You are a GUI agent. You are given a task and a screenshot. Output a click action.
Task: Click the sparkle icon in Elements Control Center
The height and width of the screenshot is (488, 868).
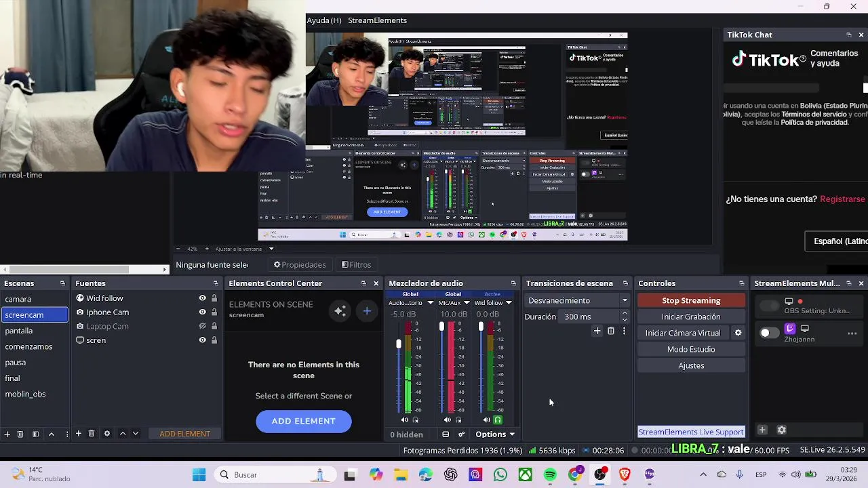(340, 311)
